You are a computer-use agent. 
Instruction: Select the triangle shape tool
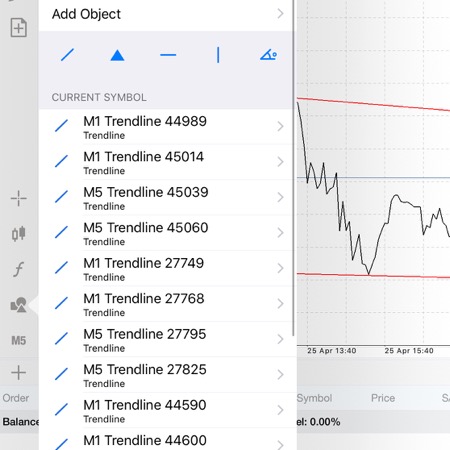pos(117,55)
